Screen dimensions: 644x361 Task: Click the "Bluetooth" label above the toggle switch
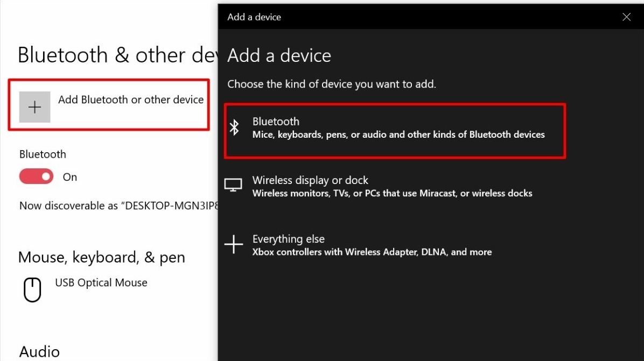tap(43, 154)
